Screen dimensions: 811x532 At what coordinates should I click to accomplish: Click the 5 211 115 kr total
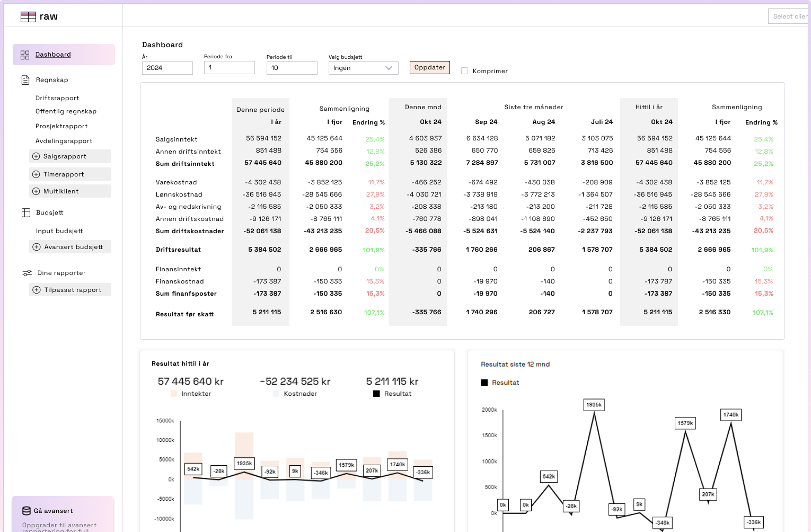tap(392, 382)
